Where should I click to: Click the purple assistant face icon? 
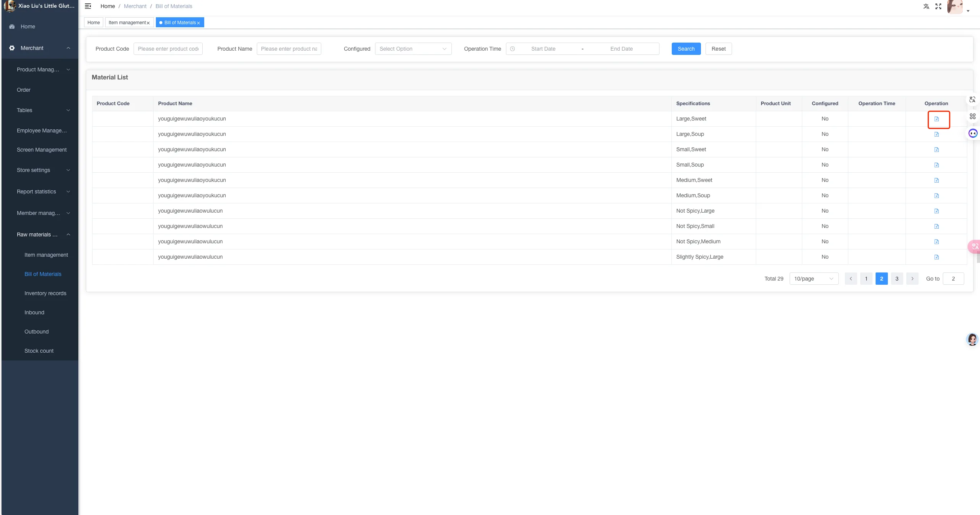coord(973,134)
